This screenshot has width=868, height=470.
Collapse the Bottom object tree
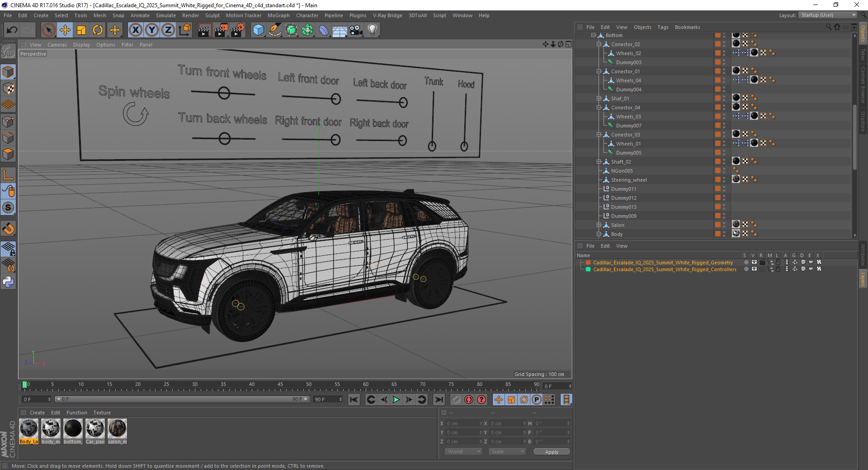594,35
